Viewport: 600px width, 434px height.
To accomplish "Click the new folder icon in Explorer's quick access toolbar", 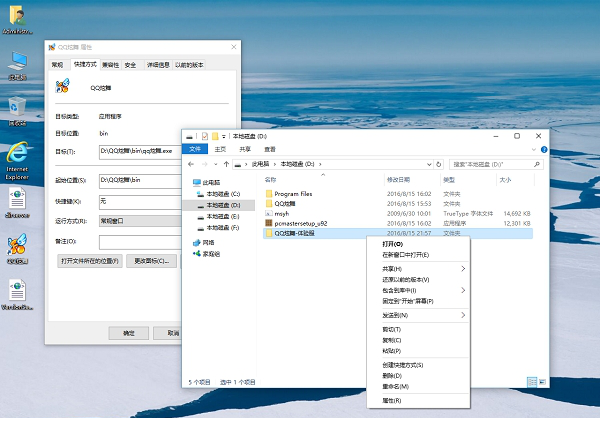I will coord(215,136).
